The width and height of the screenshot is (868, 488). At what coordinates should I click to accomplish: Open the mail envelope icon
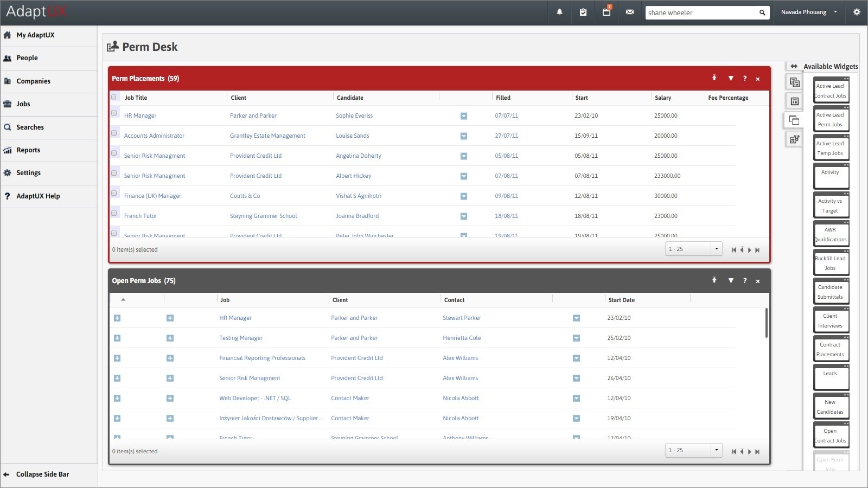(630, 12)
